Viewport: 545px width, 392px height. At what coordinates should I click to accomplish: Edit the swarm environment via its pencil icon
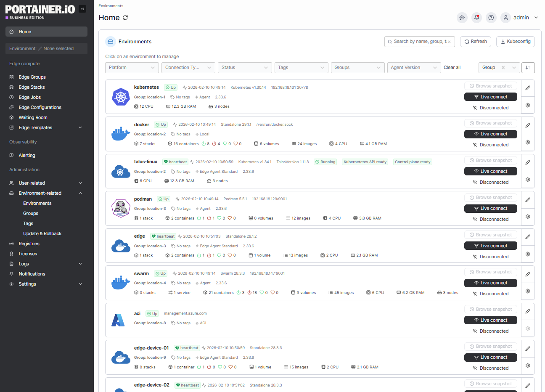coord(528,274)
